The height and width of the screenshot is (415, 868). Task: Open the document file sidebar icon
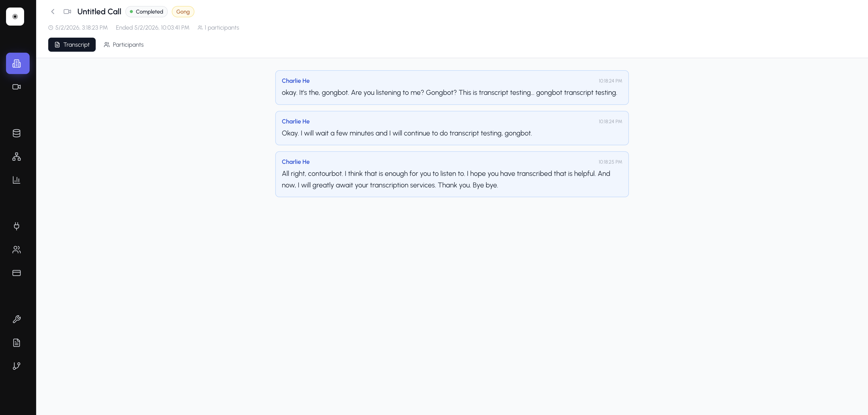point(17,343)
